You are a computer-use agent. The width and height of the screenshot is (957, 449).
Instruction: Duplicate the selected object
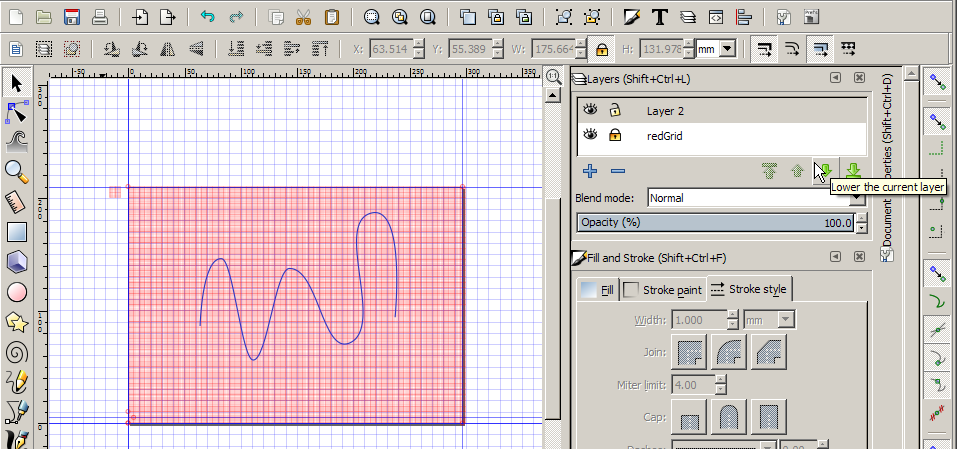click(468, 16)
